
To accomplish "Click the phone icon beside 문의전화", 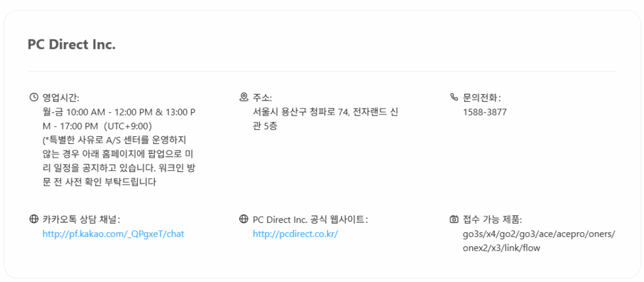I will pyautogui.click(x=454, y=97).
